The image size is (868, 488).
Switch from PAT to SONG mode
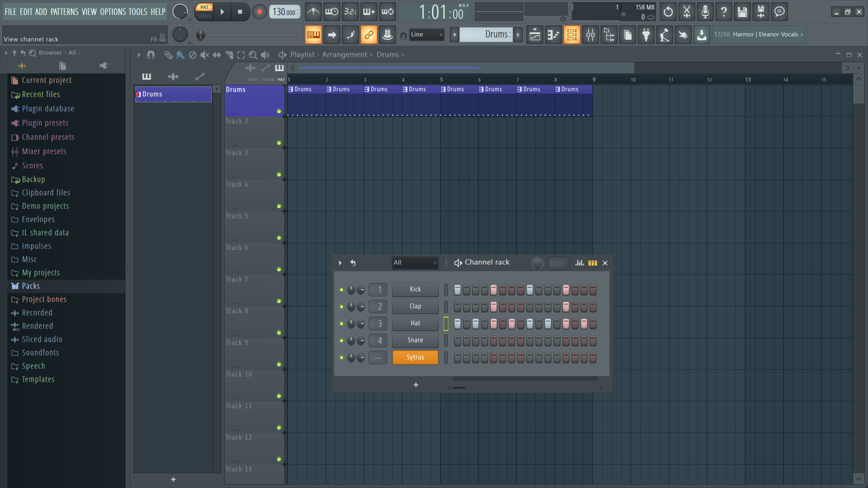pos(204,15)
